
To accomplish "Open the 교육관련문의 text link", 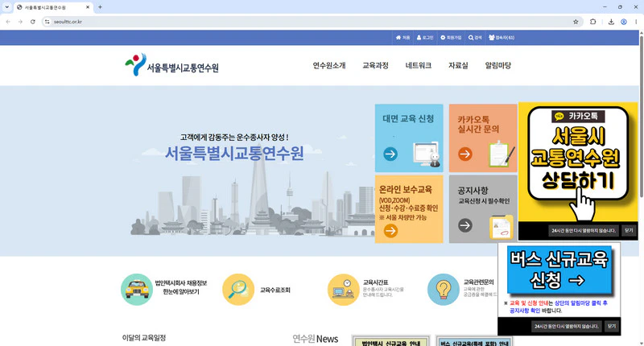I will pyautogui.click(x=479, y=282).
